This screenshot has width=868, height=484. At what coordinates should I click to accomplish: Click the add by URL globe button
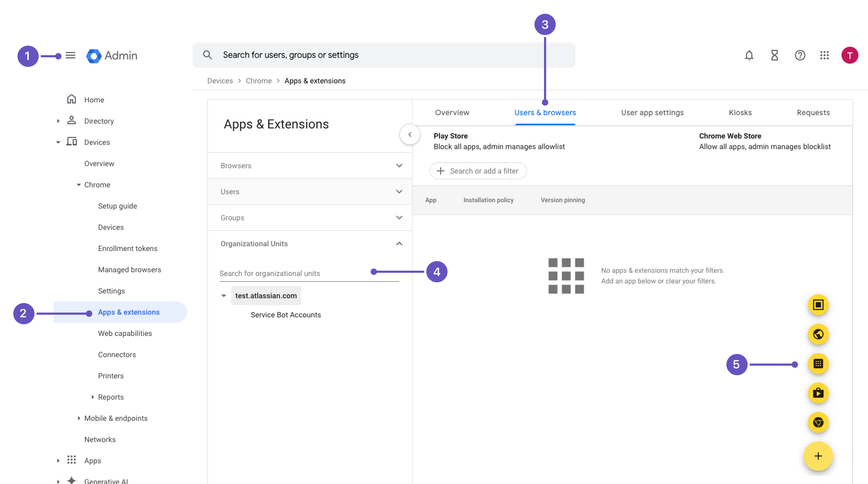[818, 334]
